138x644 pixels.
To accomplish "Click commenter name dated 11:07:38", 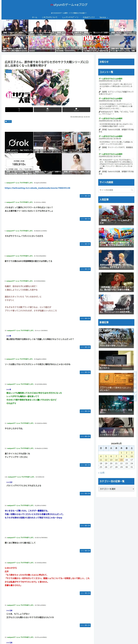I will (x=110, y=79).
